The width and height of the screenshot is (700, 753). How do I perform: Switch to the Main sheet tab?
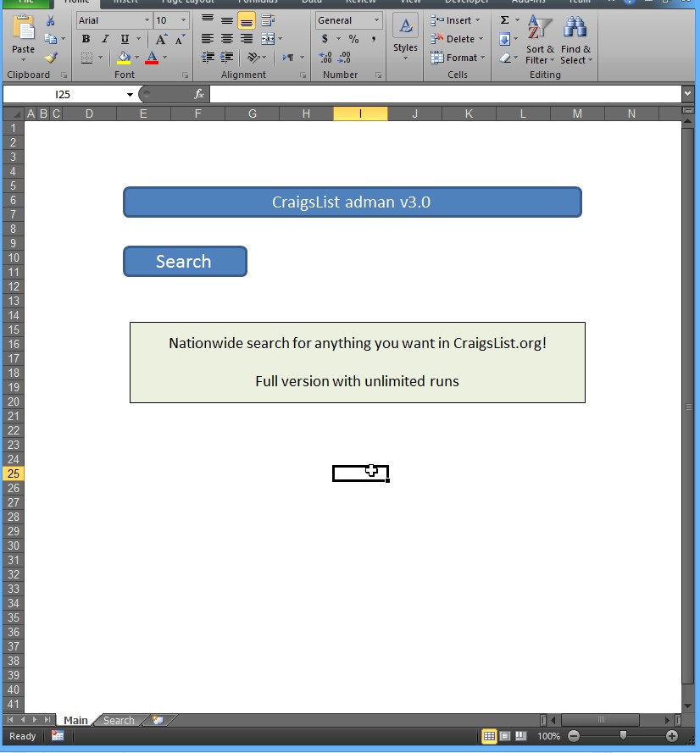point(76,720)
